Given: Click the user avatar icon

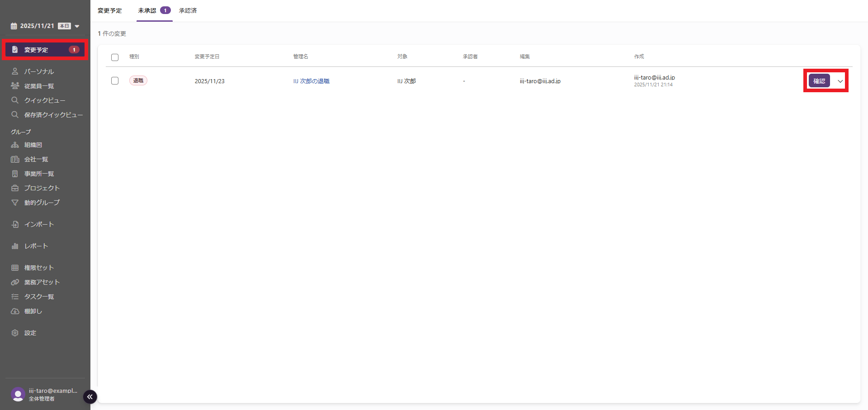Looking at the screenshot, I should [x=18, y=394].
